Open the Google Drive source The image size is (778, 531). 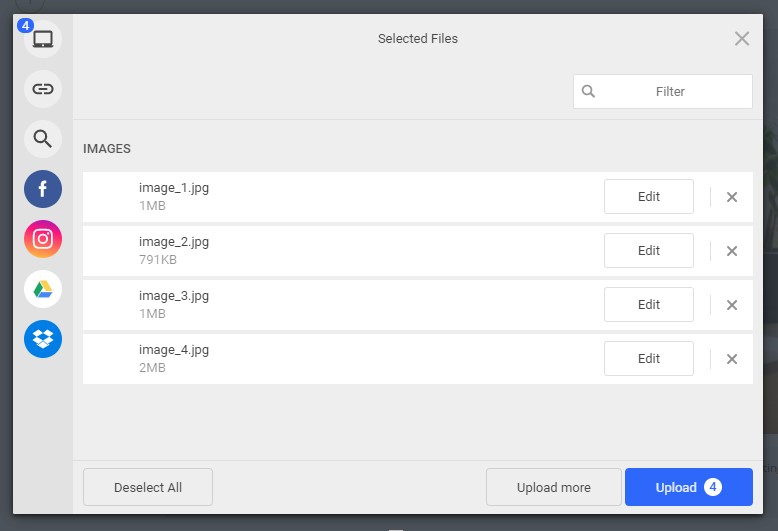[x=43, y=289]
